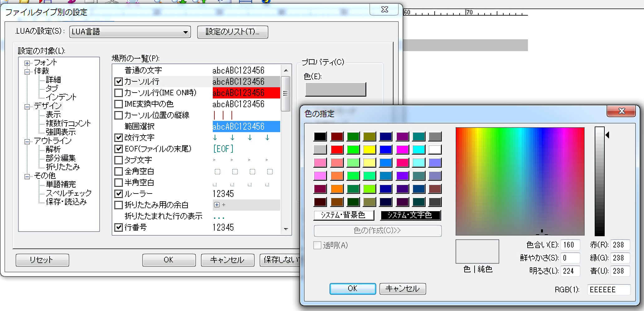This screenshot has width=644, height=311.
Task: Click the 色(E) property color swatch
Action: 335,89
